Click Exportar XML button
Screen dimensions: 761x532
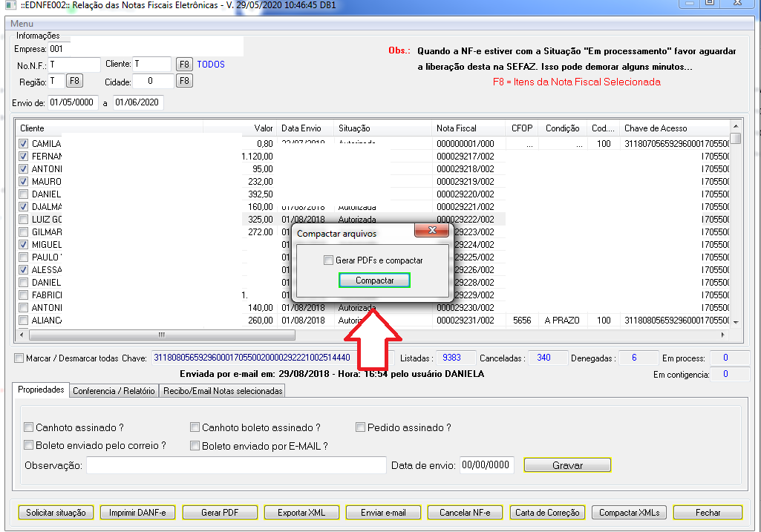pyautogui.click(x=301, y=513)
